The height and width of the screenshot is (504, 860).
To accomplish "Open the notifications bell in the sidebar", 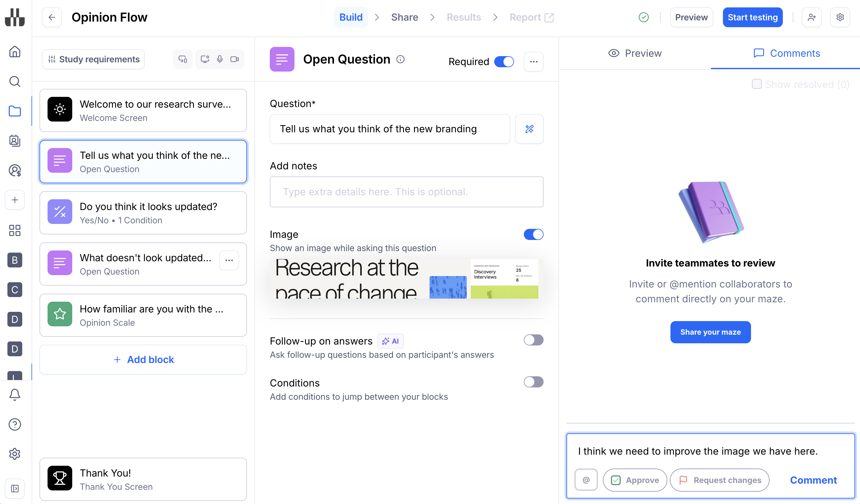I will pyautogui.click(x=15, y=395).
